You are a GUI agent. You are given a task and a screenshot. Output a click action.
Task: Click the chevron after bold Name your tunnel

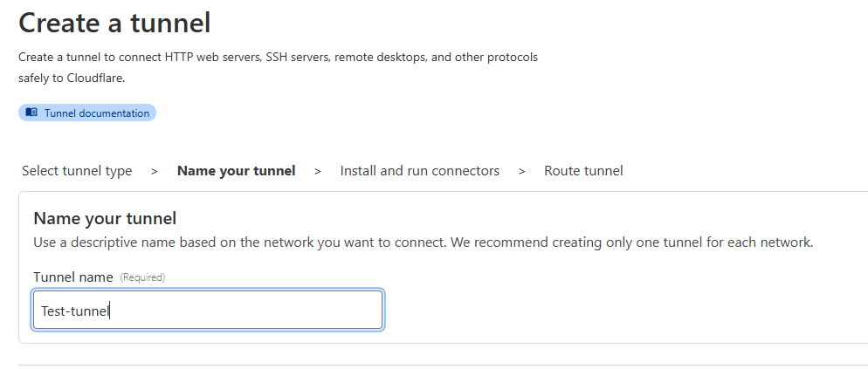tap(318, 172)
